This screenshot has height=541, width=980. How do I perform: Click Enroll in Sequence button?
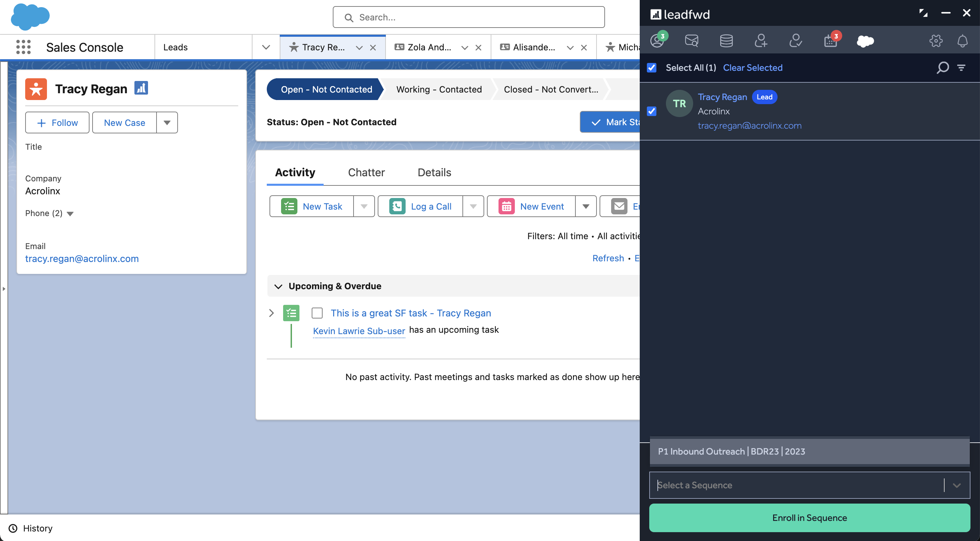coord(810,518)
